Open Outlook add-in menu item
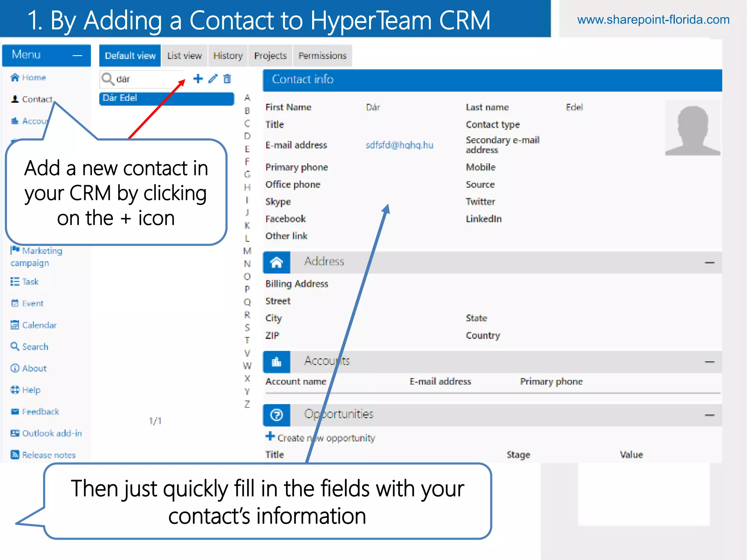 [46, 433]
